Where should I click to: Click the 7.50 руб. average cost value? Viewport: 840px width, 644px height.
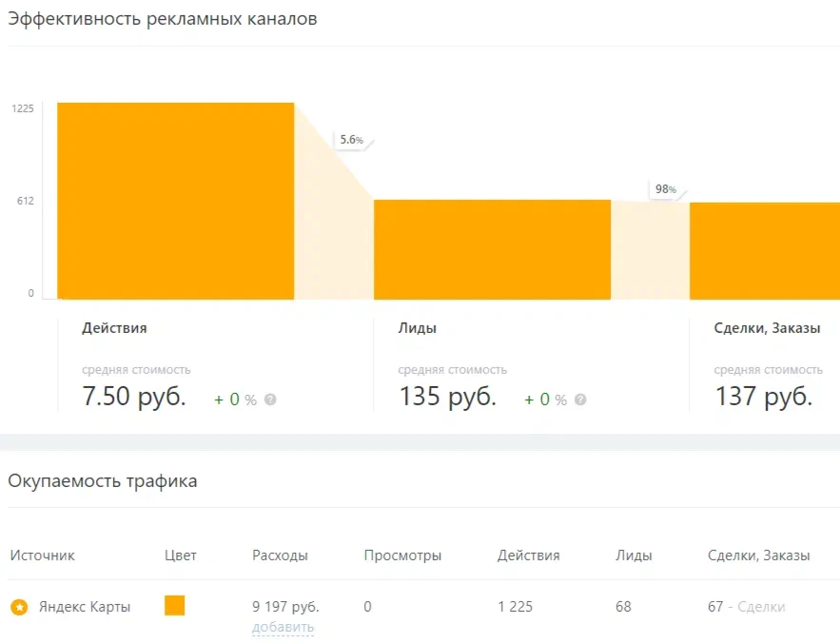(134, 397)
